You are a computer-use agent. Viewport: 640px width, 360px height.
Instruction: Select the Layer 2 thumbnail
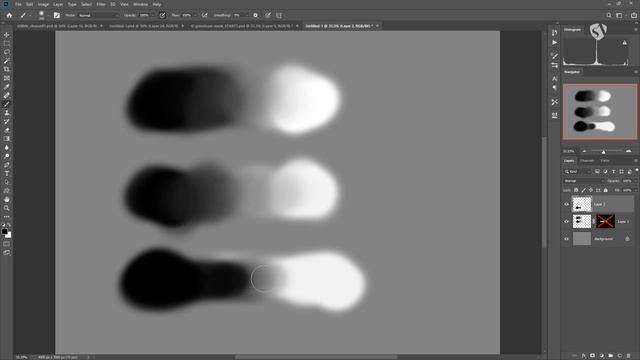point(582,204)
